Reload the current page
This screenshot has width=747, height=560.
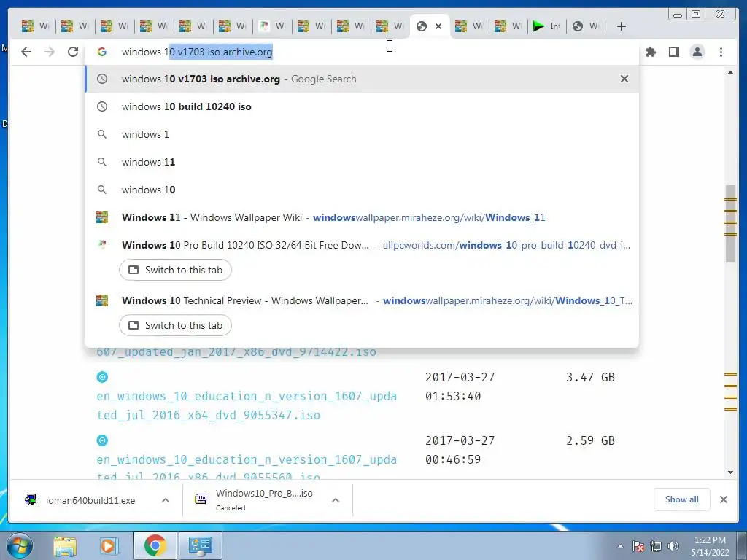(72, 52)
